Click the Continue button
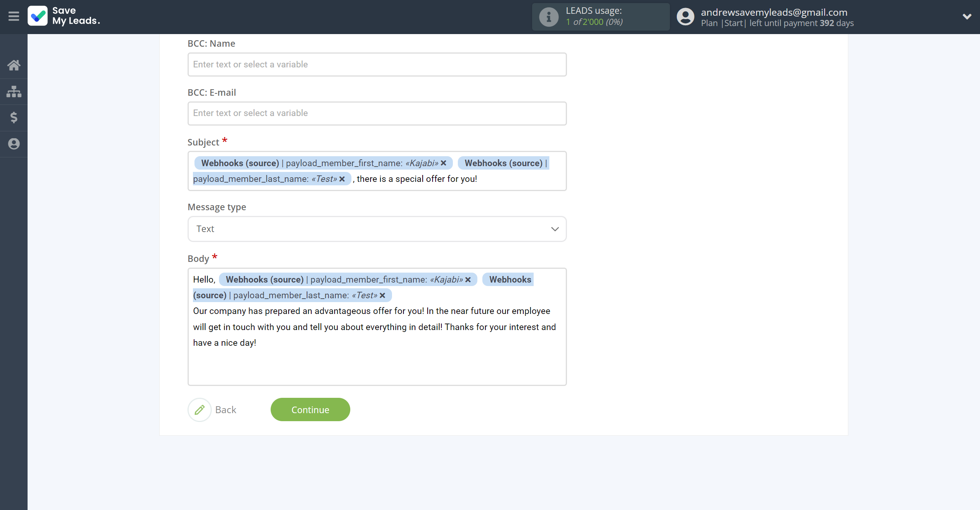 pos(310,410)
